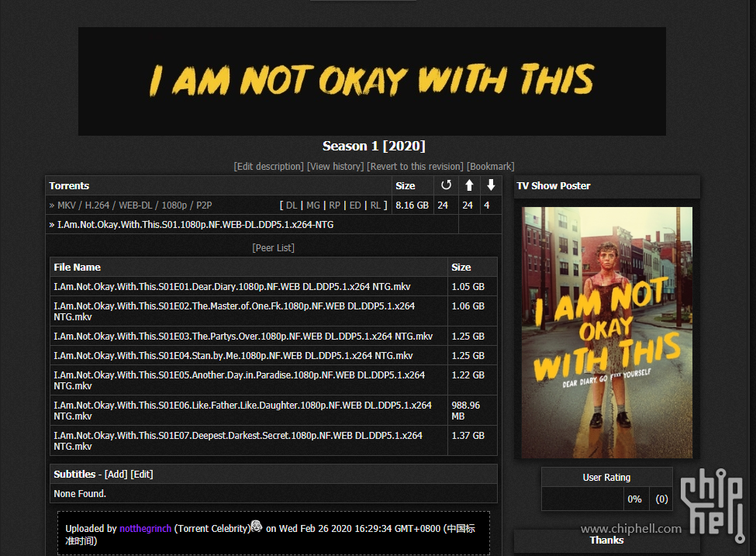The width and height of the screenshot is (756, 556).
Task: Open uploader notthegrinch profile
Action: click(146, 529)
